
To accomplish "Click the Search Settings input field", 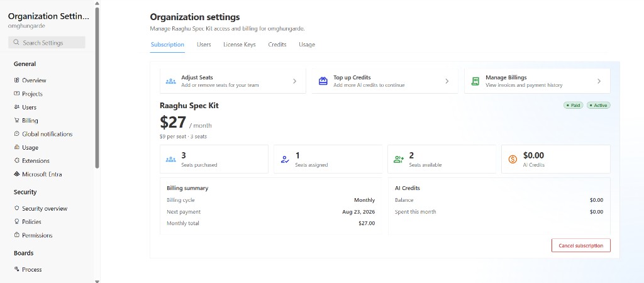I will [47, 42].
